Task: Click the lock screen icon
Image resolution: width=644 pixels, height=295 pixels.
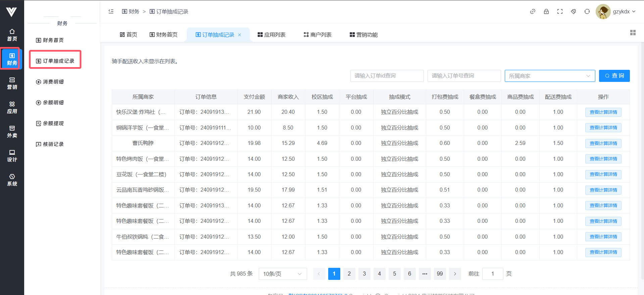Action: coord(546,11)
